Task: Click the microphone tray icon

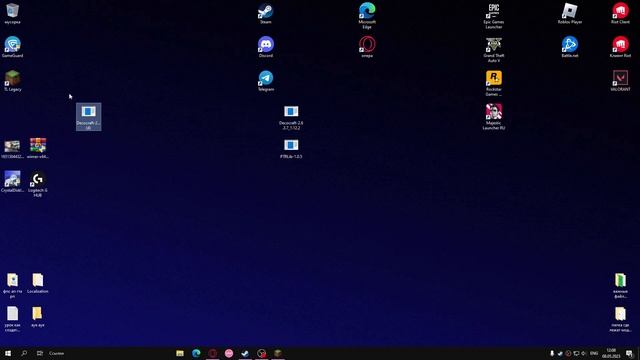Action: [x=552, y=353]
